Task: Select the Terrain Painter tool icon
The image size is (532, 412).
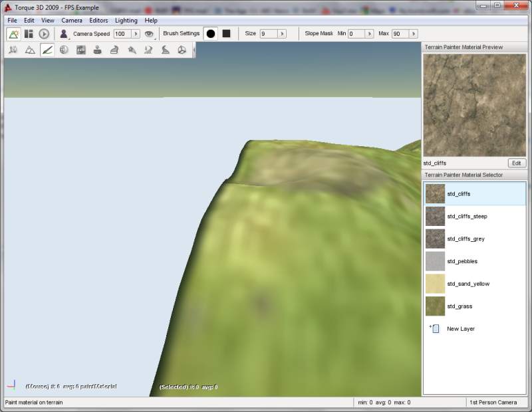Action: coord(47,50)
